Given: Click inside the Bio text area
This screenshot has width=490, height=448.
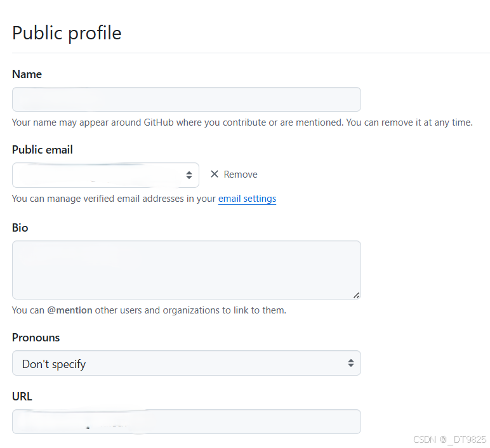Looking at the screenshot, I should click(186, 270).
